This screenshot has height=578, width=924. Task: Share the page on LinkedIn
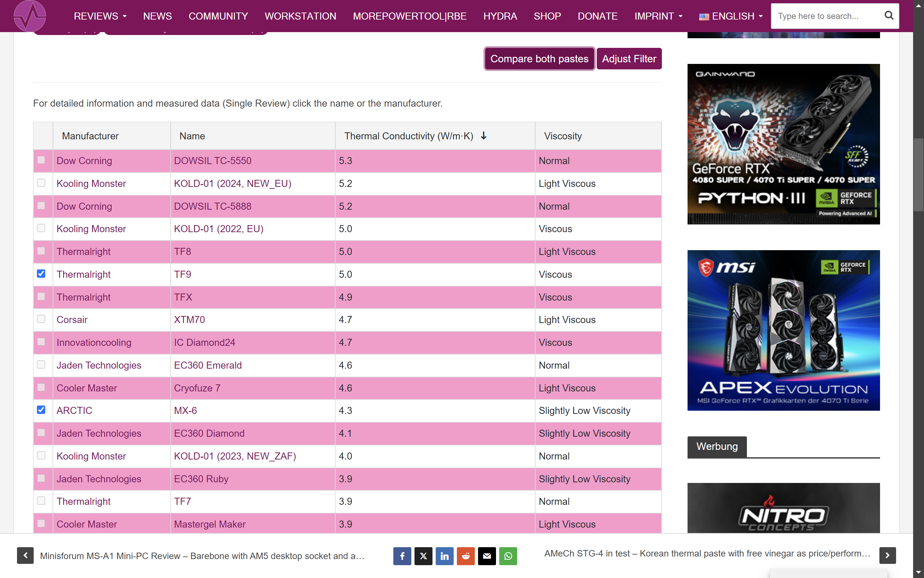444,556
